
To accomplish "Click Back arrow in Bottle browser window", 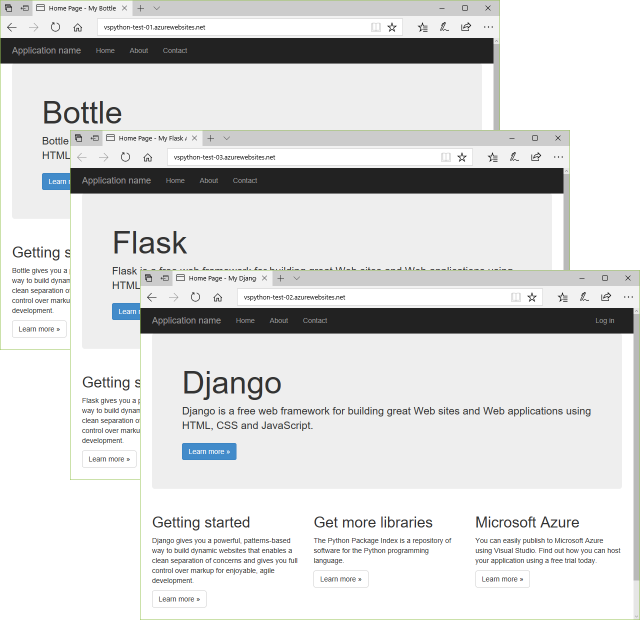I will coord(12,27).
